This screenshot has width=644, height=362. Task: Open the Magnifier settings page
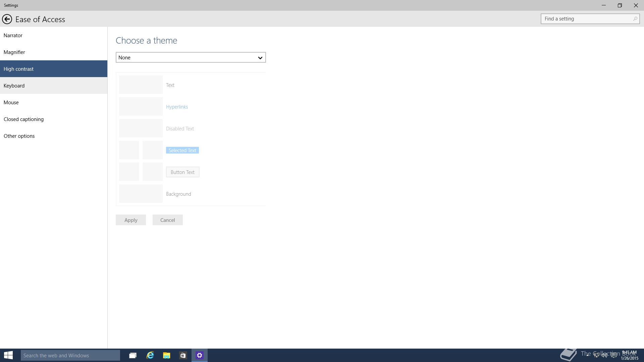pos(54,52)
